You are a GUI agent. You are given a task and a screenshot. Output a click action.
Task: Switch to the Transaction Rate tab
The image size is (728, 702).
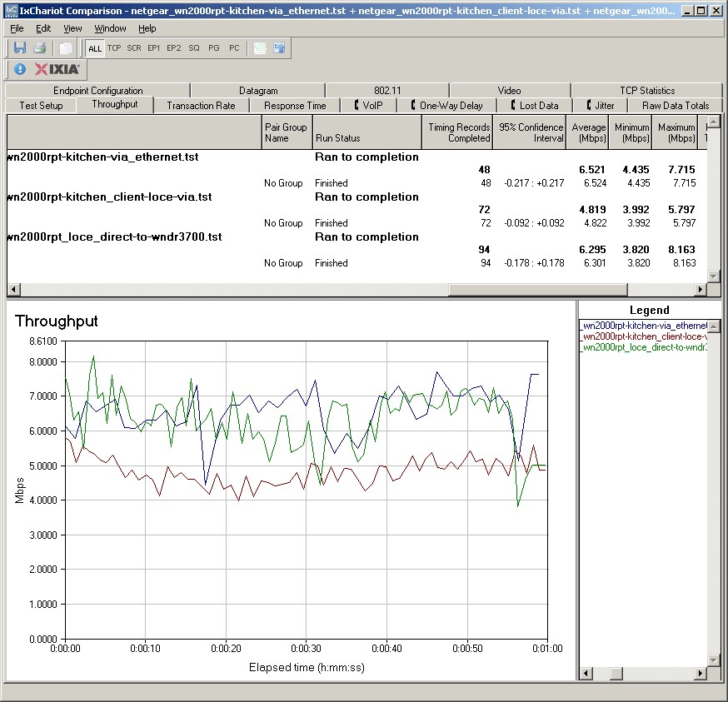201,106
